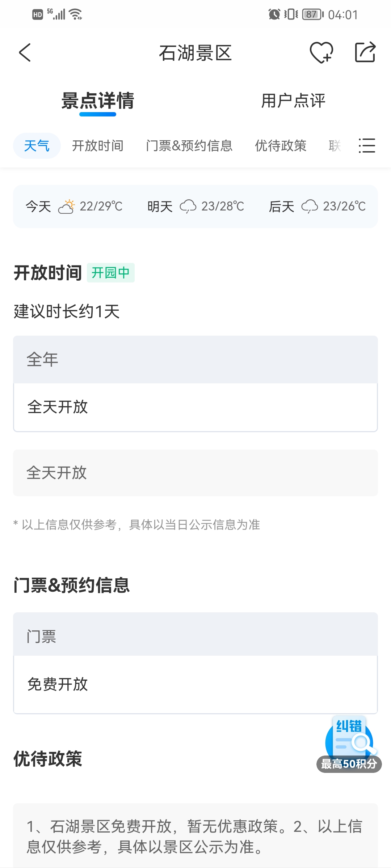Viewport: 391px width, 868px height.
Task: Tap the day-after-tomorrow cloud icon
Action: coord(310,207)
